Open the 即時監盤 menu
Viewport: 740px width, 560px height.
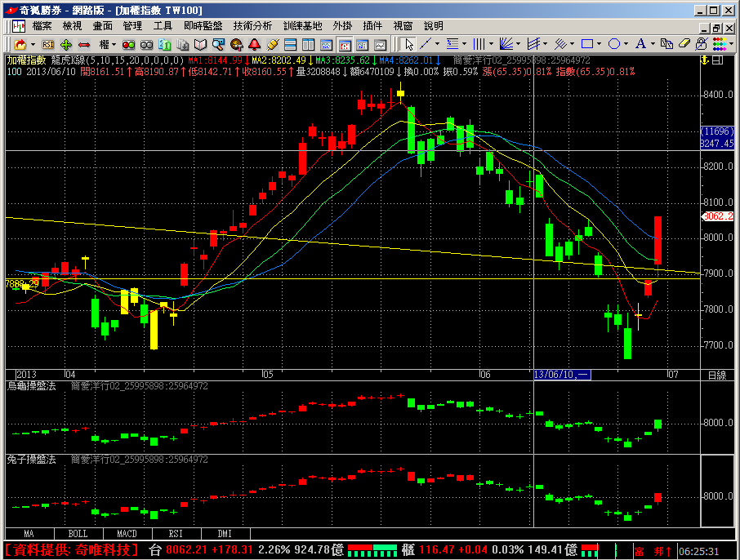click(203, 26)
